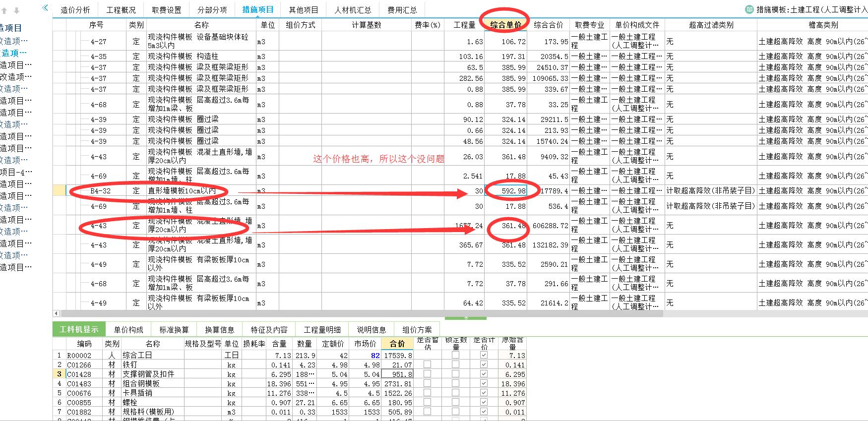Image resolution: width=868 pixels, height=421 pixels.
Task: Click the left arrow of the horizontal scrollbar
Action: click(x=56, y=313)
